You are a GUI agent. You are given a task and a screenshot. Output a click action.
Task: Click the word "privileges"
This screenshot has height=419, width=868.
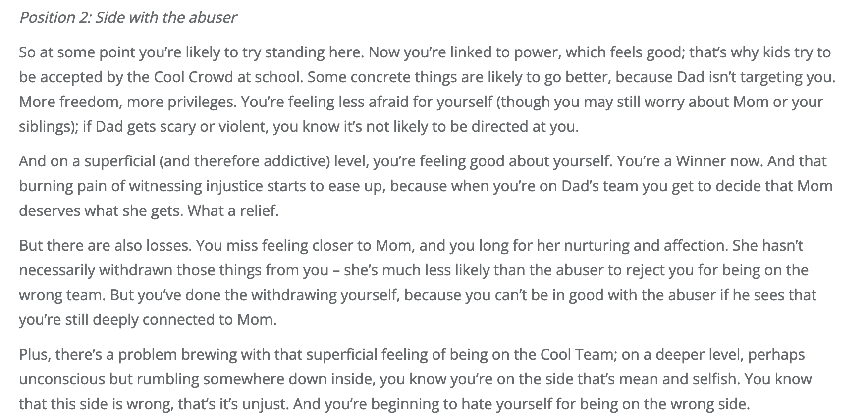[198, 102]
